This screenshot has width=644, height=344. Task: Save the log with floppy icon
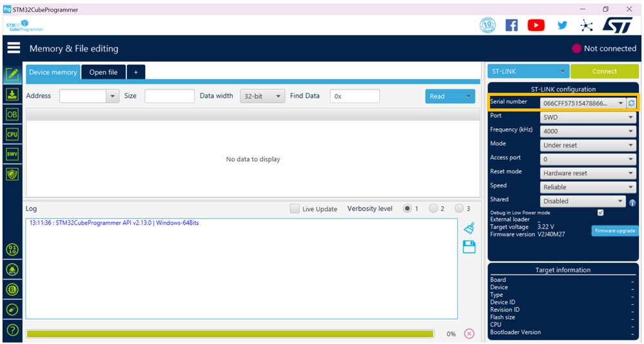coord(469,247)
